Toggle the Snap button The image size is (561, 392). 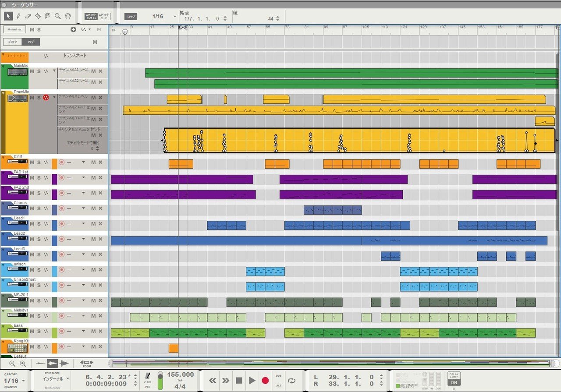(131, 17)
